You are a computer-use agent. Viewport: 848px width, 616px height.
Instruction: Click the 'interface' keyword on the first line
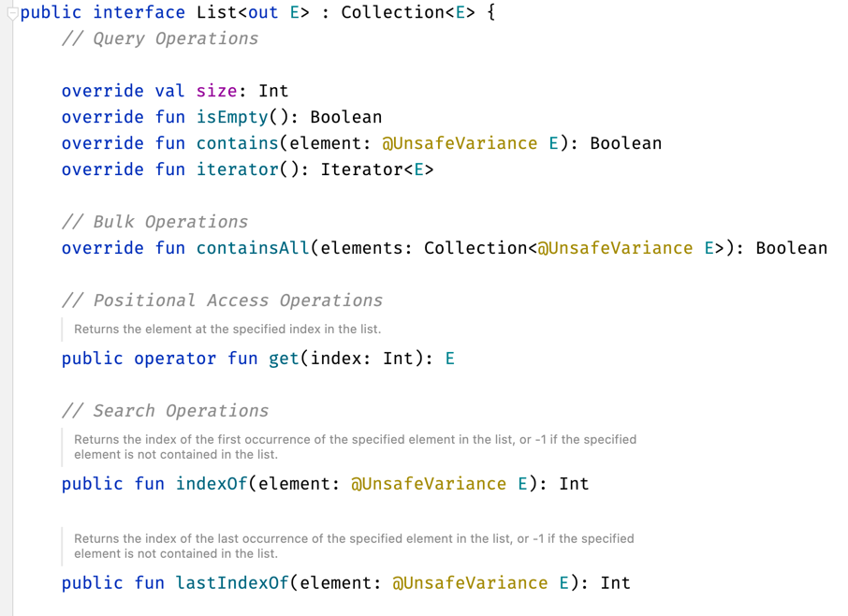139,12
